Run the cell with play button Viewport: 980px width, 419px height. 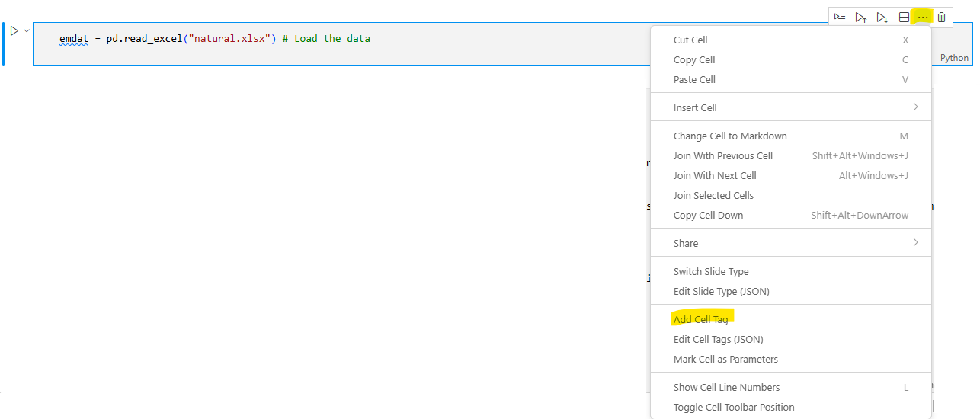(14, 30)
